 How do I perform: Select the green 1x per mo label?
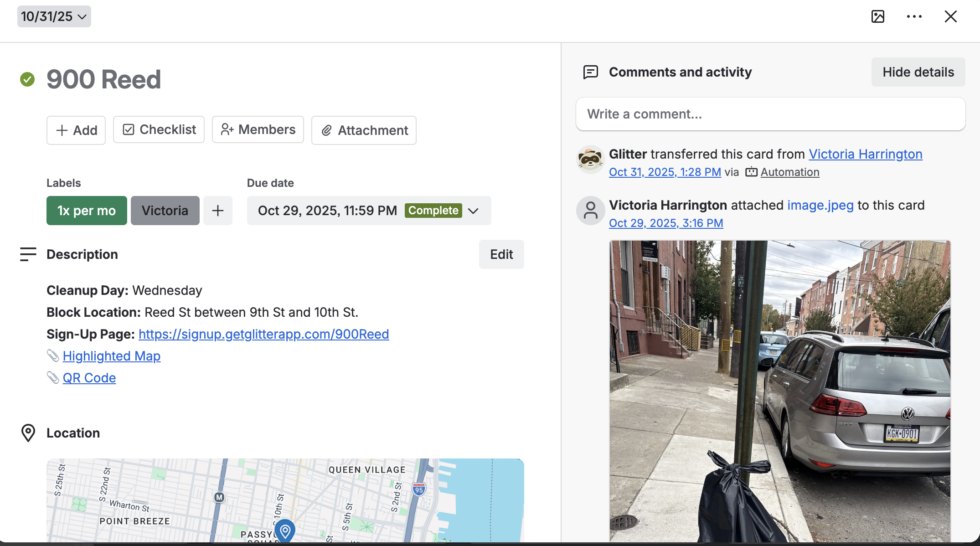[x=87, y=211]
